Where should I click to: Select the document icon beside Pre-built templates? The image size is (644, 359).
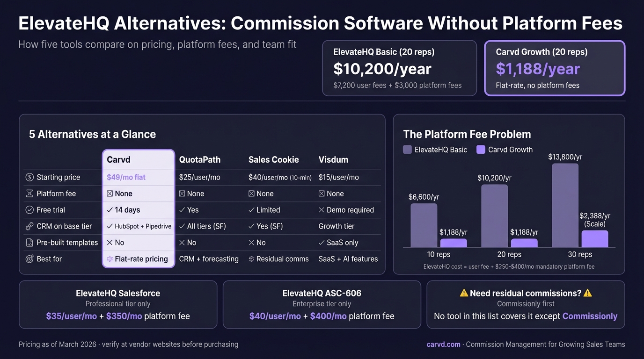[29, 243]
